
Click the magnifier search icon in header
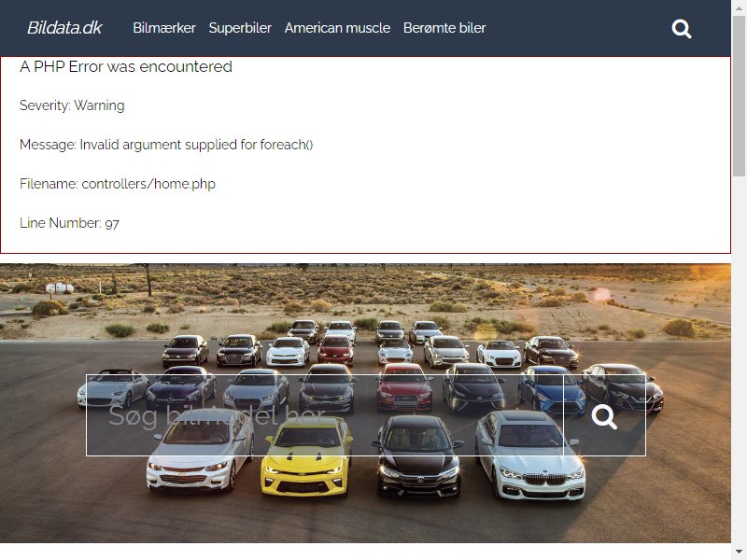click(x=682, y=29)
